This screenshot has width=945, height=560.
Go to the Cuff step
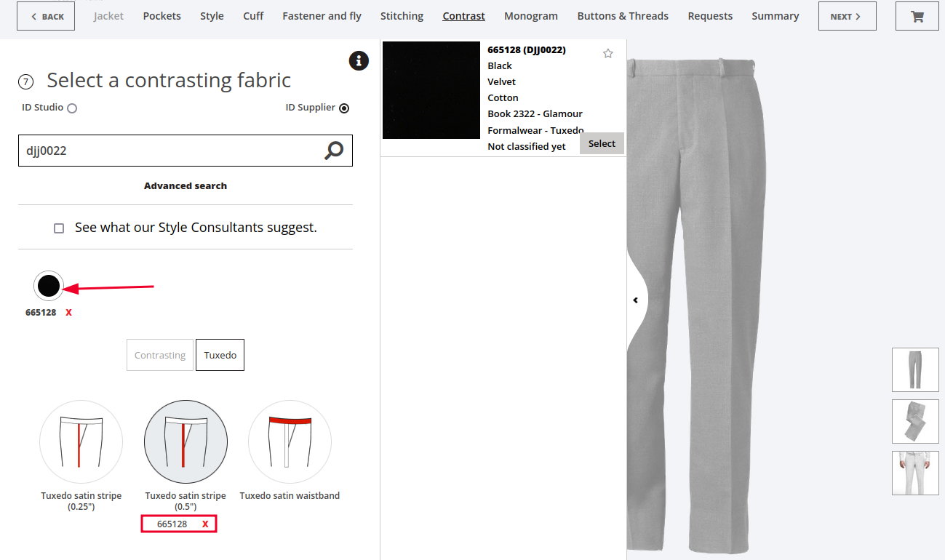tap(253, 16)
